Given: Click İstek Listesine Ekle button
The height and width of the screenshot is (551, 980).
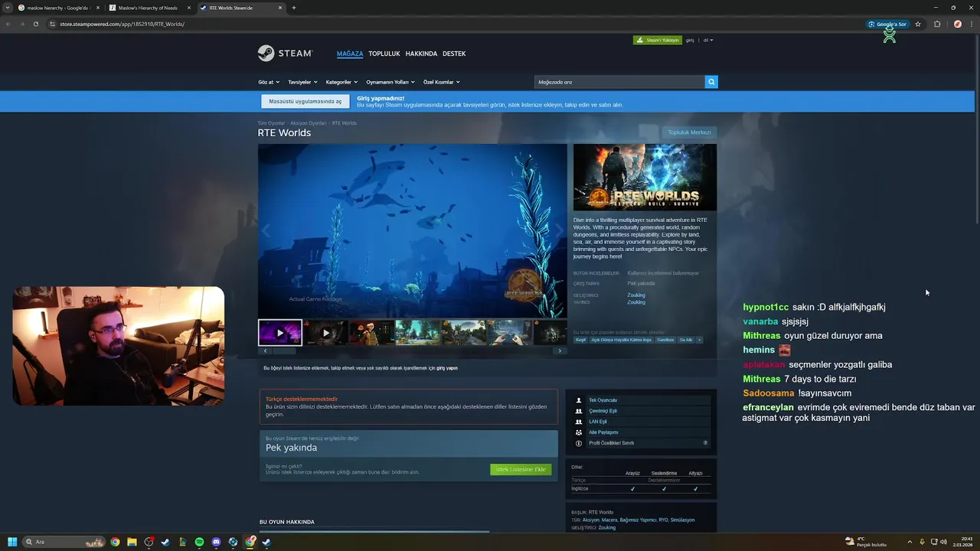Looking at the screenshot, I should click(521, 469).
